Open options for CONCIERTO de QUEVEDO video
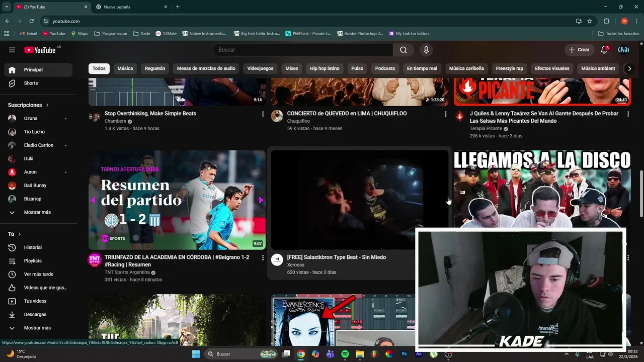Image resolution: width=644 pixels, height=362 pixels. (x=445, y=114)
